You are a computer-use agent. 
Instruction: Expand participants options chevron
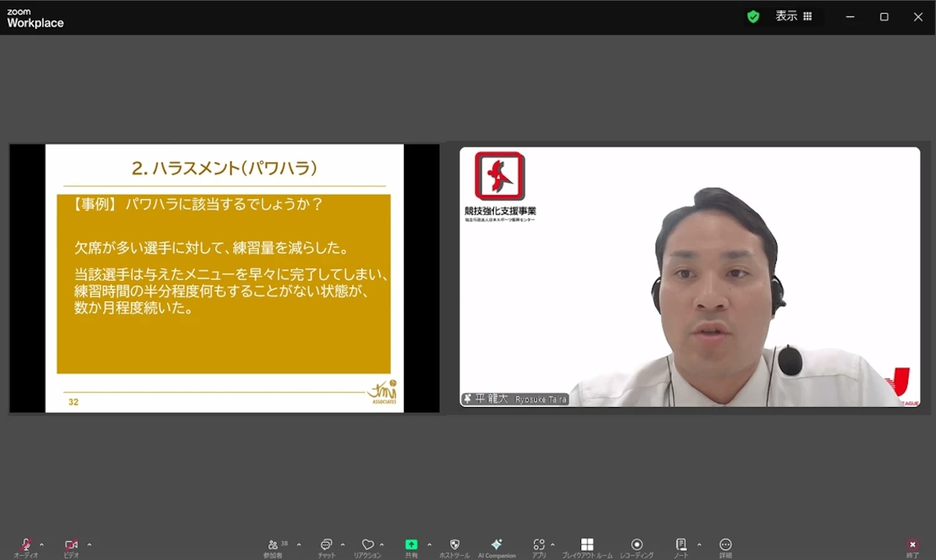(299, 544)
